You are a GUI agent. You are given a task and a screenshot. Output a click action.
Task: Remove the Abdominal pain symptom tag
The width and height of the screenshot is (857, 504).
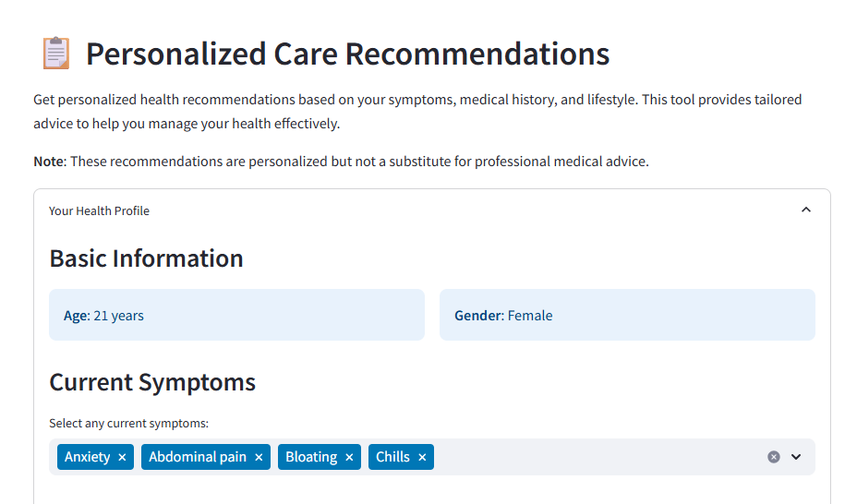pos(259,458)
